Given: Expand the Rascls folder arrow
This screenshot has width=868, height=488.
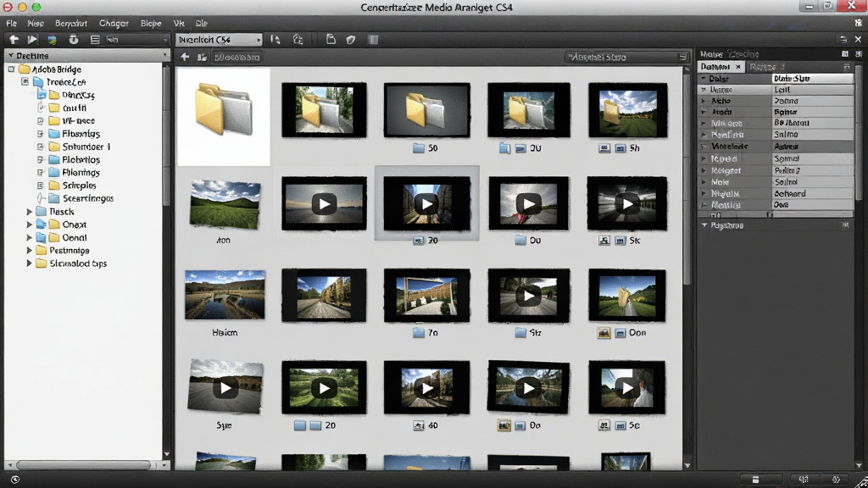Looking at the screenshot, I should [30, 211].
